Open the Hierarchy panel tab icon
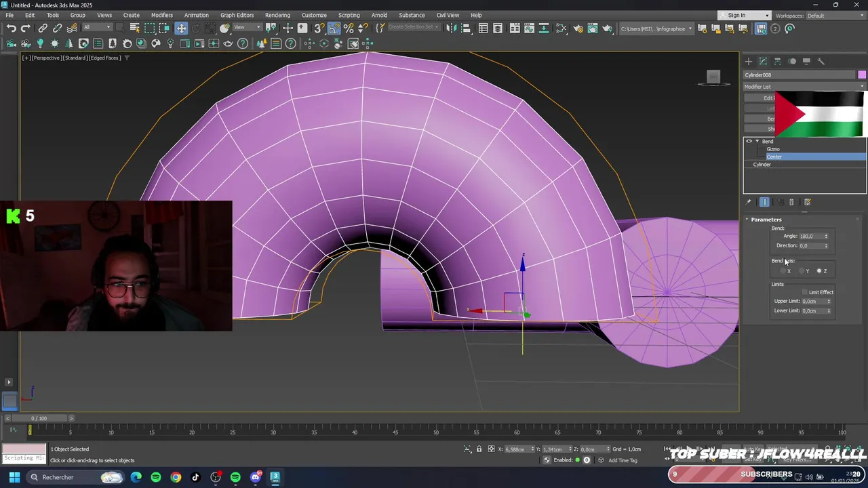 [x=778, y=61]
